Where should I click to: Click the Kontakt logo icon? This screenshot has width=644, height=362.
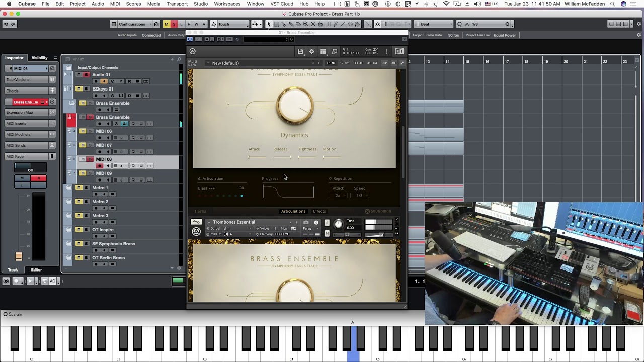pos(192,51)
